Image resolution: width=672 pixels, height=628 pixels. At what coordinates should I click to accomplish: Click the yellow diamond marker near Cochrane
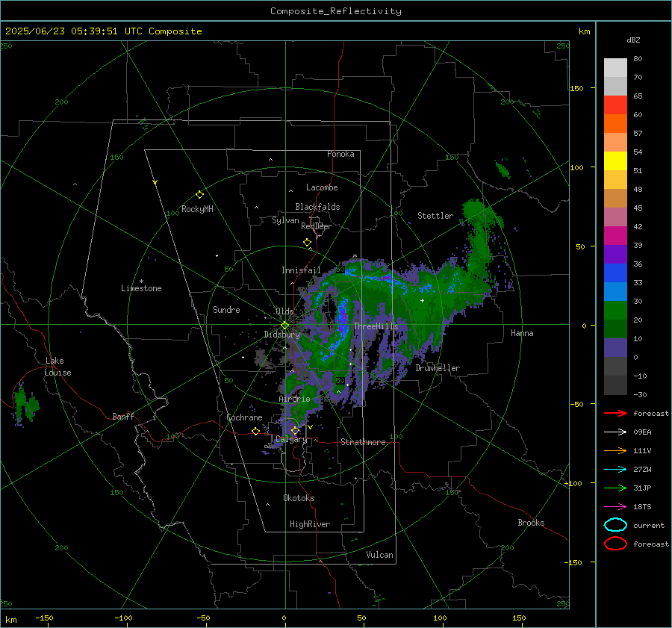256,432
